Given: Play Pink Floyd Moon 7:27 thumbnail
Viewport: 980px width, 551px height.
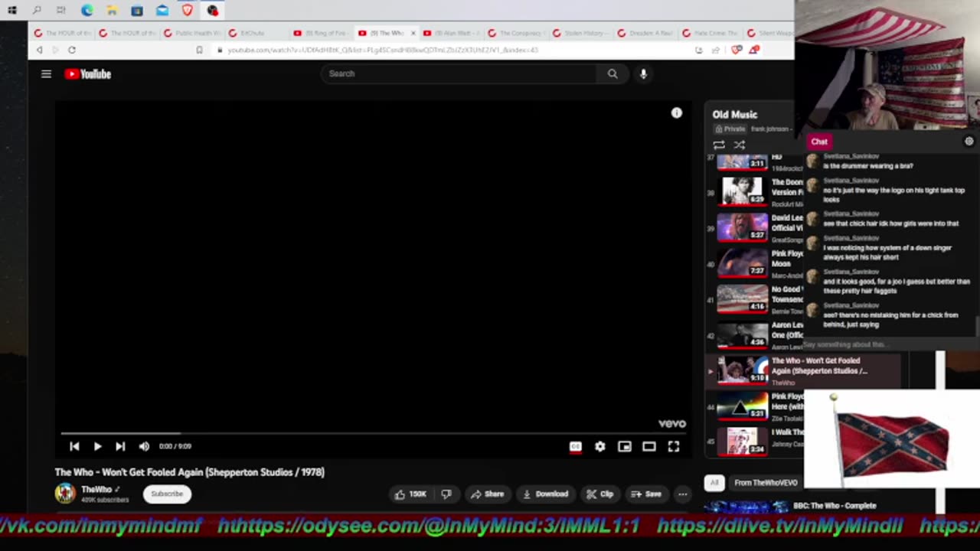Looking at the screenshot, I should (742, 262).
